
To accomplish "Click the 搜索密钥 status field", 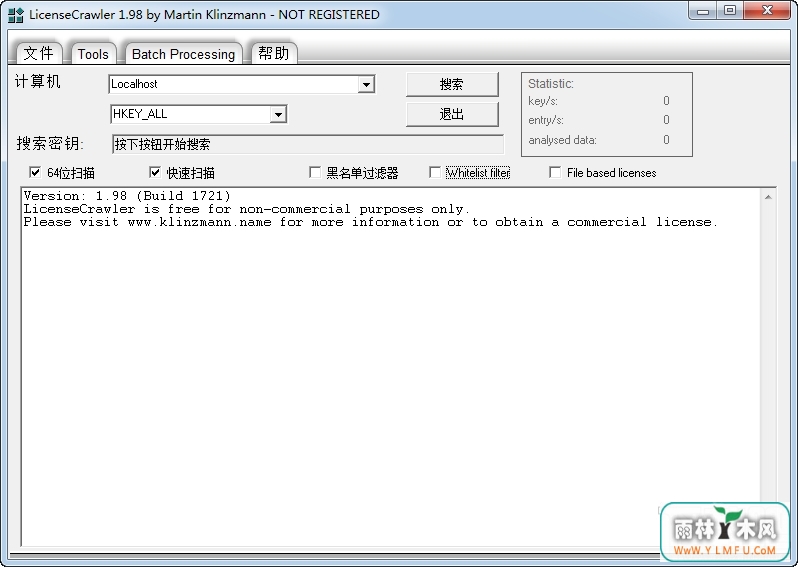I will tap(308, 144).
